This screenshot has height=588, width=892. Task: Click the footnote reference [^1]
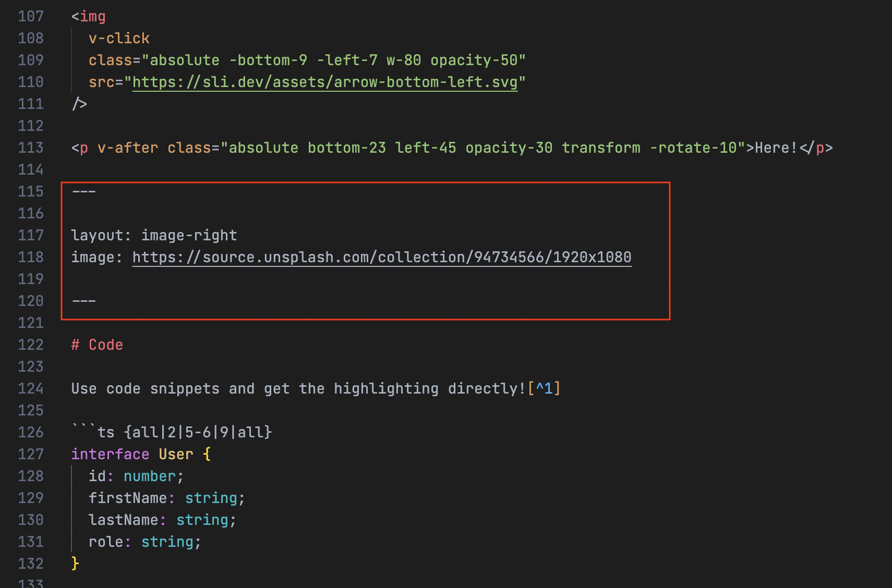[x=544, y=388]
